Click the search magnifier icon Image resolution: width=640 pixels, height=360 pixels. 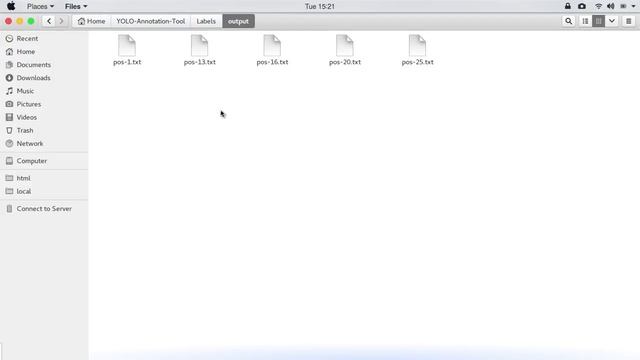tap(569, 21)
